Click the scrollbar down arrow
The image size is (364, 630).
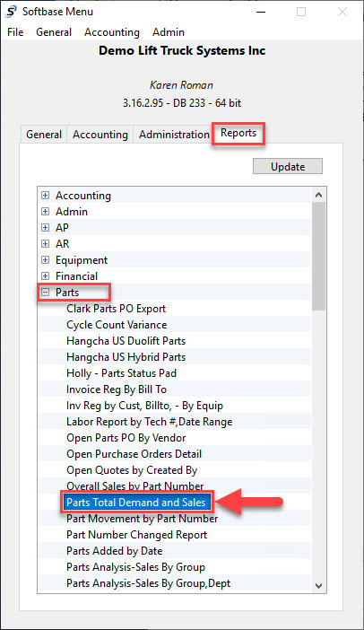pyautogui.click(x=318, y=585)
